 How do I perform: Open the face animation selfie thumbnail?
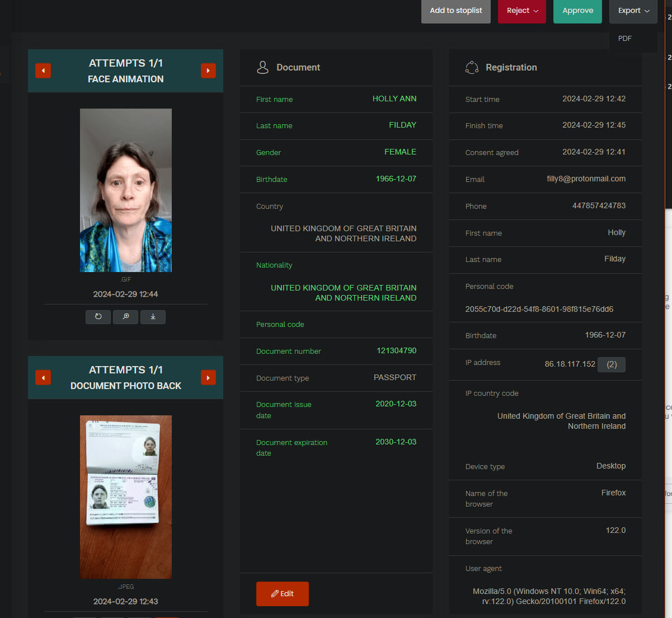126,190
